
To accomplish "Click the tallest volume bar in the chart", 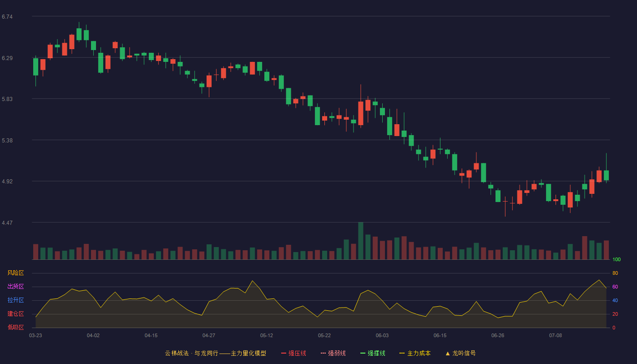I will coord(361,241).
